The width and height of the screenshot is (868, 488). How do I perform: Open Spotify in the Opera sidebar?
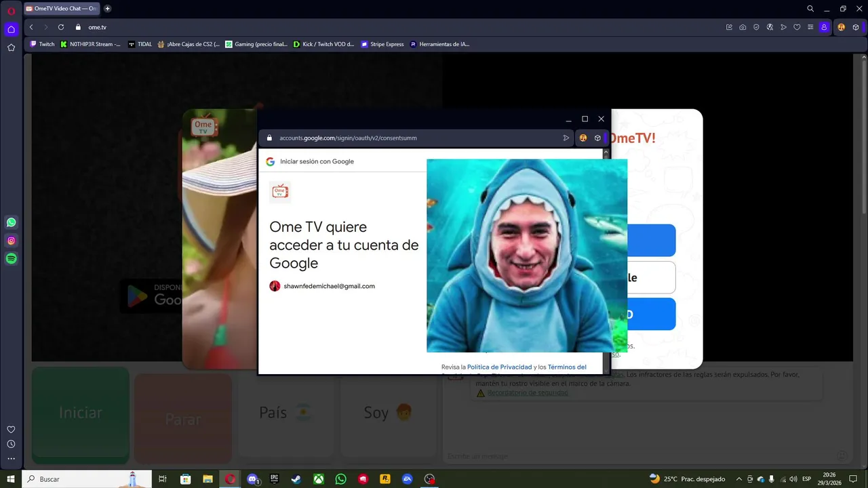pos(11,258)
